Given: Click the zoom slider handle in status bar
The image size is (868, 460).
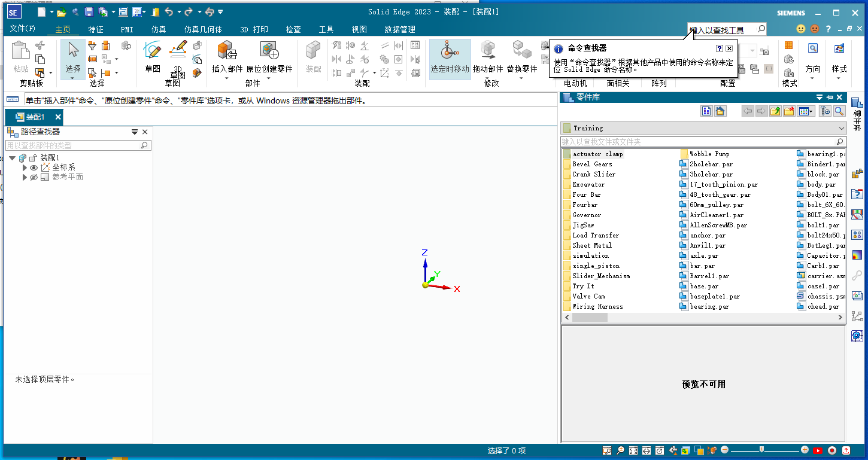Looking at the screenshot, I should click(761, 450).
